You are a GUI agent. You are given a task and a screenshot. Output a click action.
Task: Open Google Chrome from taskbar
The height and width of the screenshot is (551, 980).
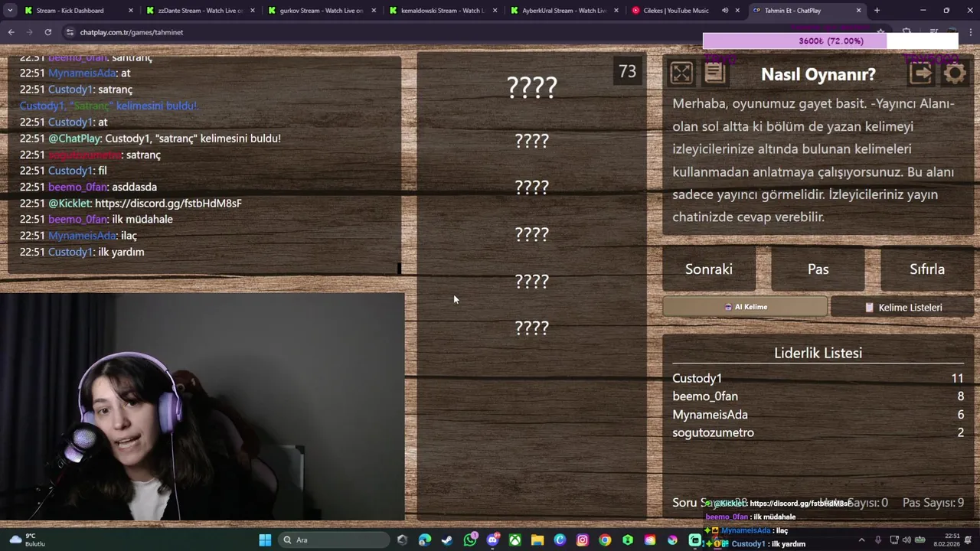tap(604, 540)
